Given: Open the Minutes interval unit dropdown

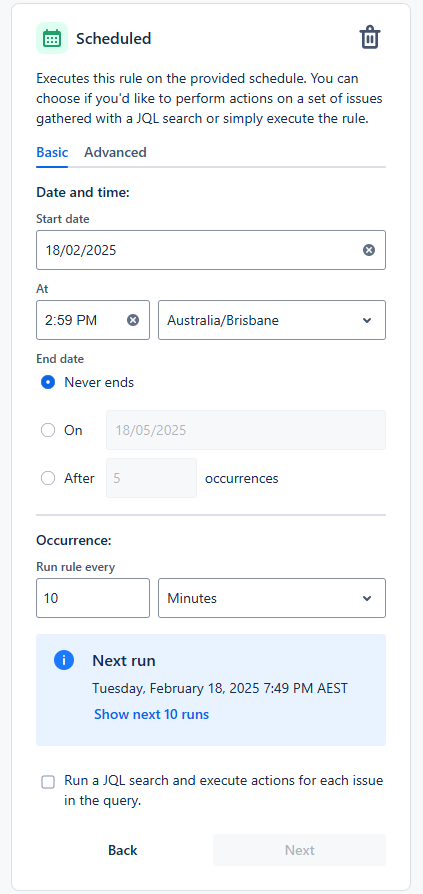Looking at the screenshot, I should 272,598.
